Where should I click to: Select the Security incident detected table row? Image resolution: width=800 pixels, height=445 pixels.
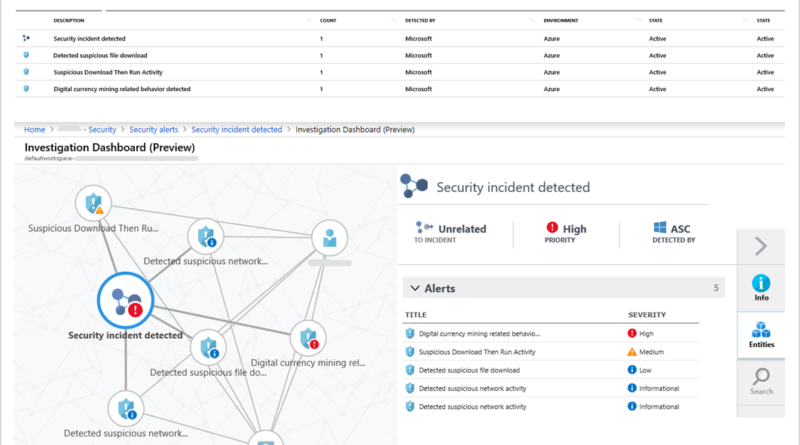coord(400,38)
